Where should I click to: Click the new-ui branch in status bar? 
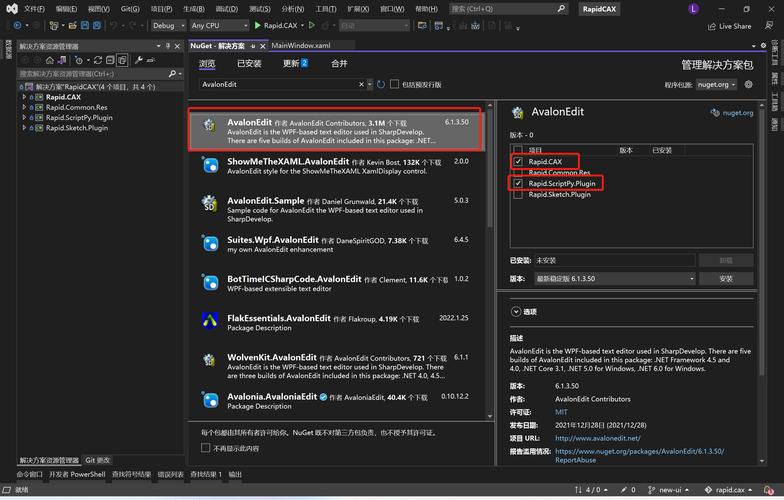[668, 490]
